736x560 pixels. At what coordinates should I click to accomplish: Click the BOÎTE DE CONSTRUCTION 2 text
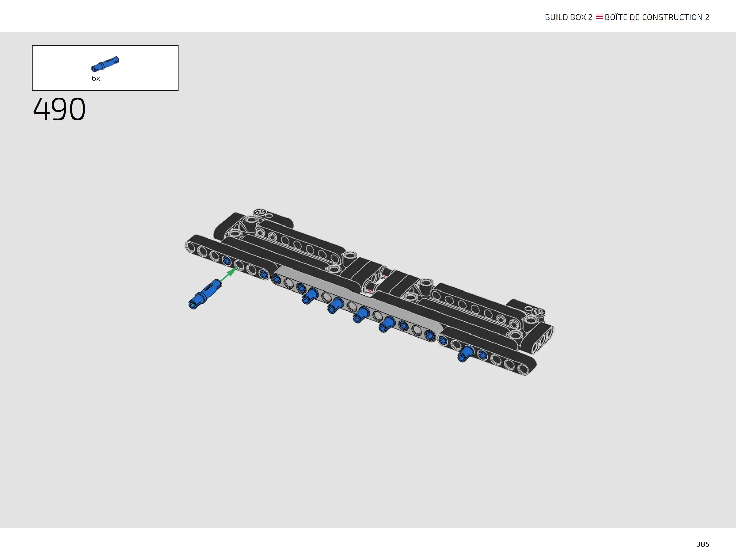point(657,17)
